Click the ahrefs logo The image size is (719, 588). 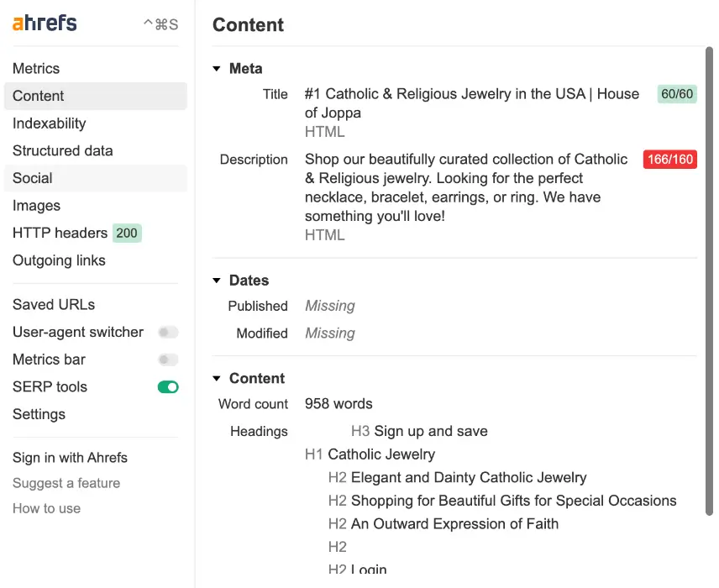pyautogui.click(x=44, y=24)
